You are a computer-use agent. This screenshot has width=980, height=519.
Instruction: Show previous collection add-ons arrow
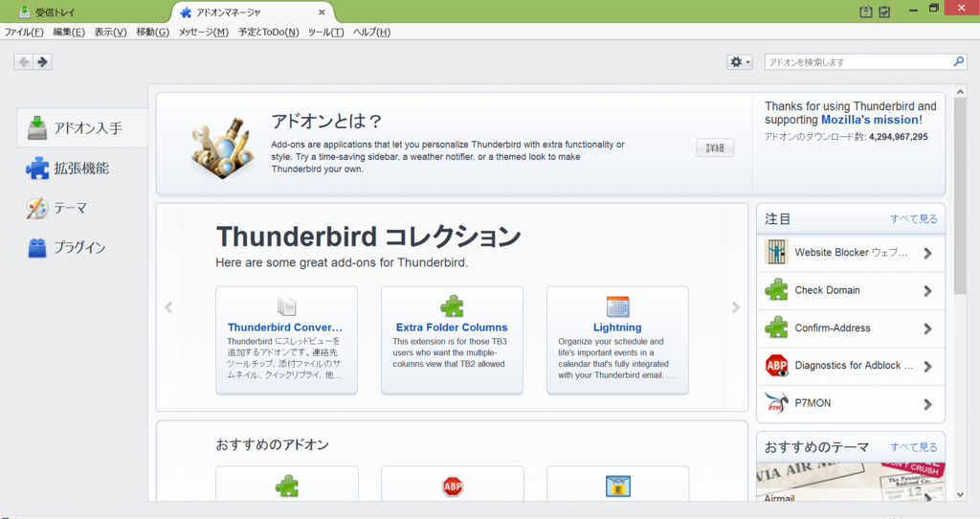[x=168, y=307]
